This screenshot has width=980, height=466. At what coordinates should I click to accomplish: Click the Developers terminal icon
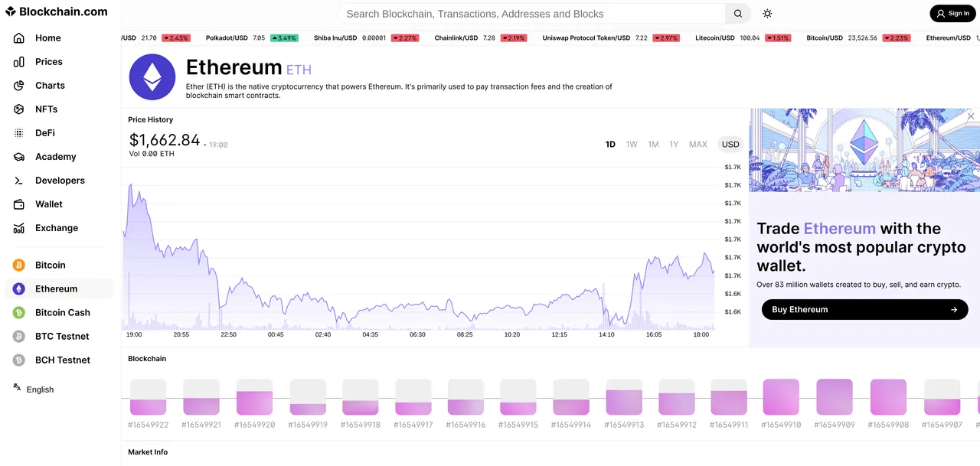19,180
